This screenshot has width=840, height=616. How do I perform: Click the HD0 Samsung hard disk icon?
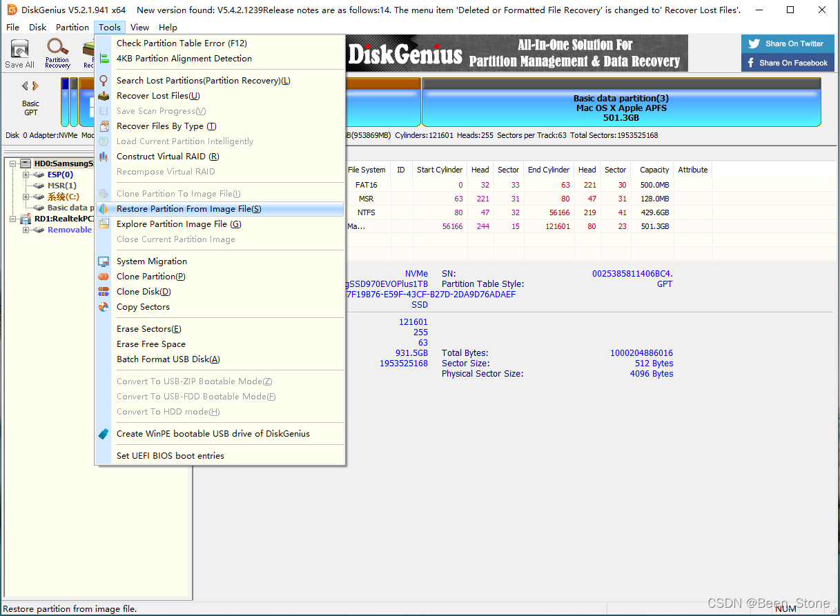26,163
